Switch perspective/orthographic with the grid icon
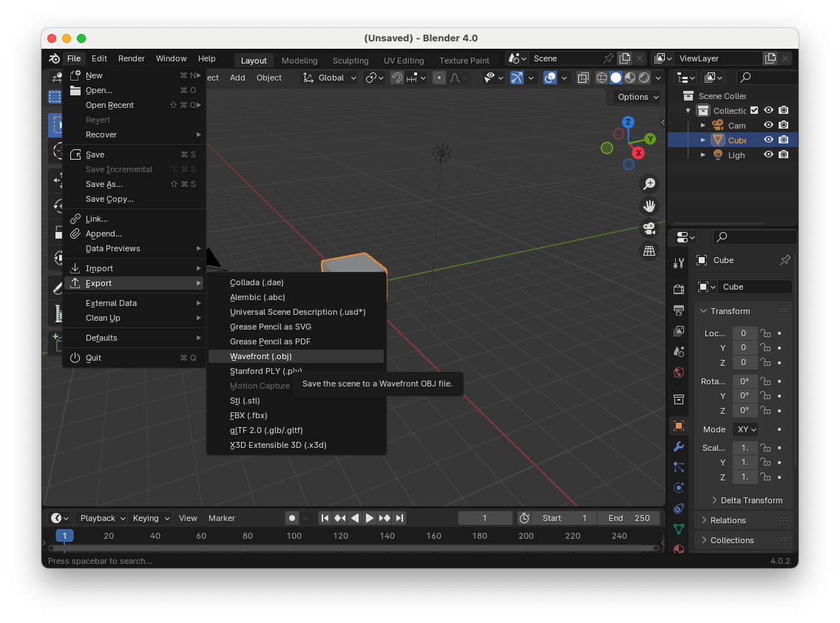 click(649, 251)
